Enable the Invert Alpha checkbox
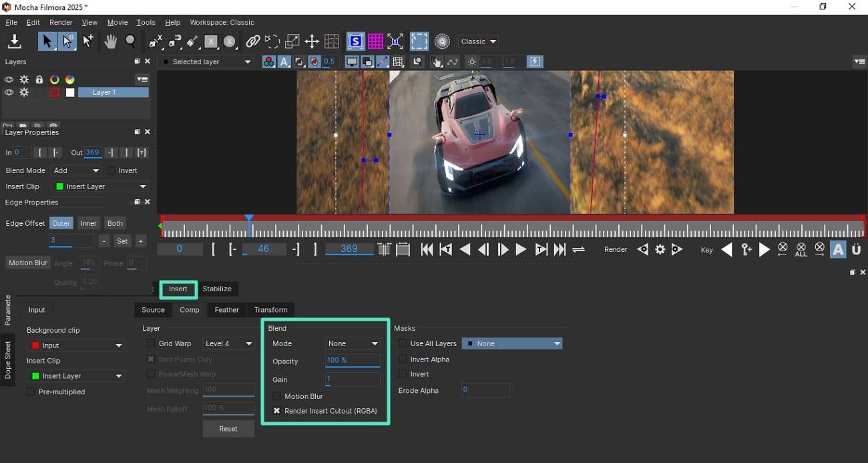868x463 pixels. point(403,359)
